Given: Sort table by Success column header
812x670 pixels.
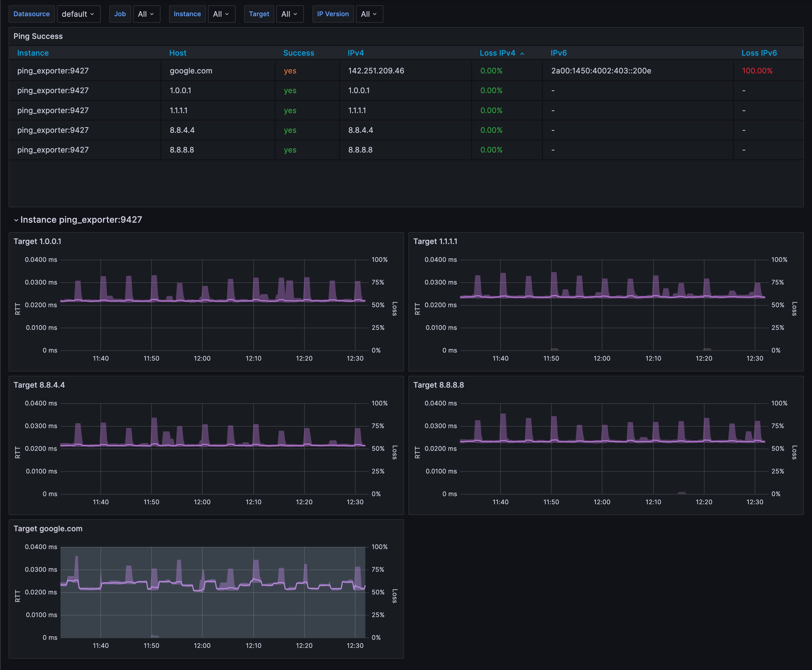Looking at the screenshot, I should [298, 53].
